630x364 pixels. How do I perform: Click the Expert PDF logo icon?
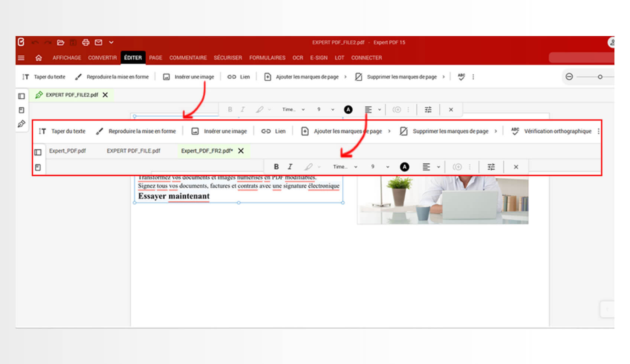tap(21, 42)
